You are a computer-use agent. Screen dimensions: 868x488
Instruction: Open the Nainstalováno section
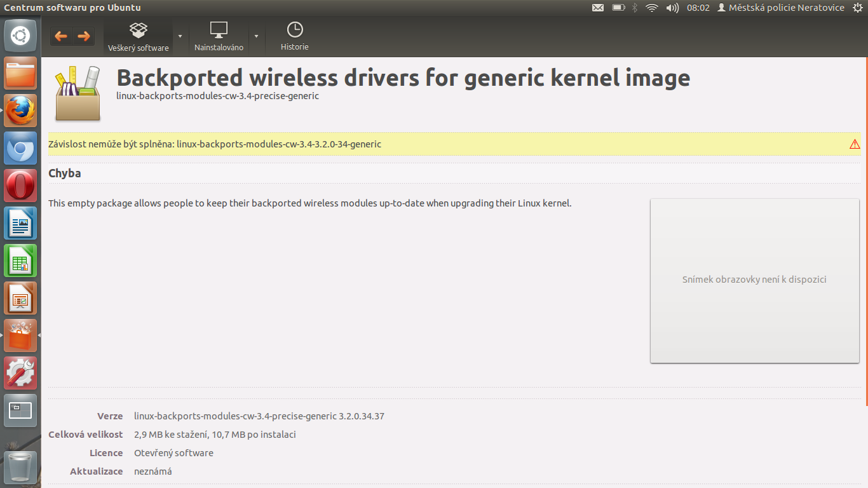coord(219,37)
